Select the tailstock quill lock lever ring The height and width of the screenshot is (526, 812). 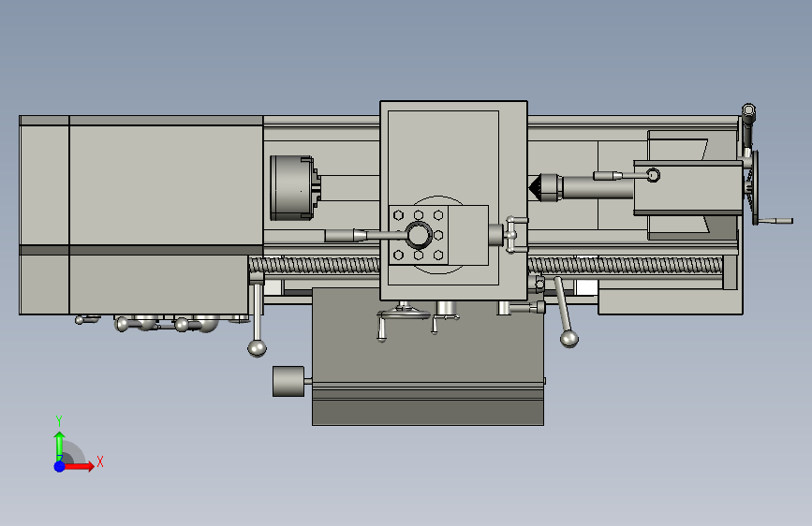click(x=654, y=176)
